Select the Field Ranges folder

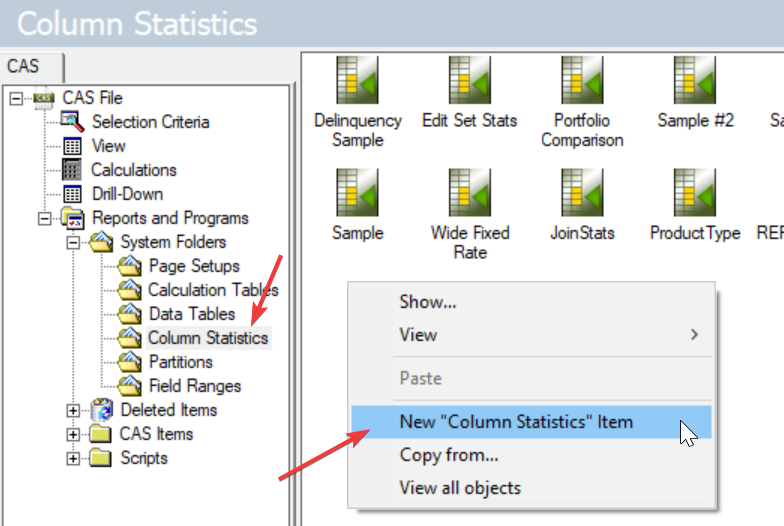[194, 386]
